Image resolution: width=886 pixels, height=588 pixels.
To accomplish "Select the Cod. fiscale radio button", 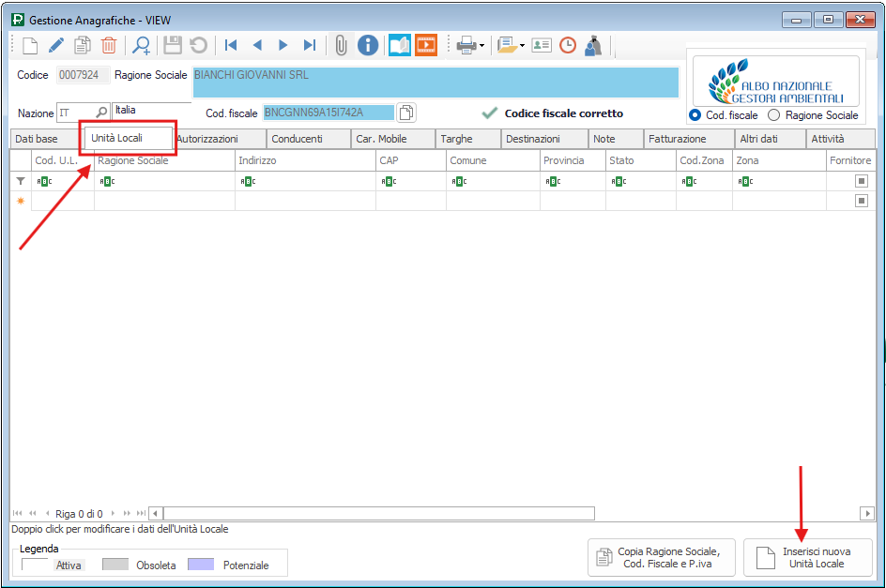I will click(x=695, y=115).
